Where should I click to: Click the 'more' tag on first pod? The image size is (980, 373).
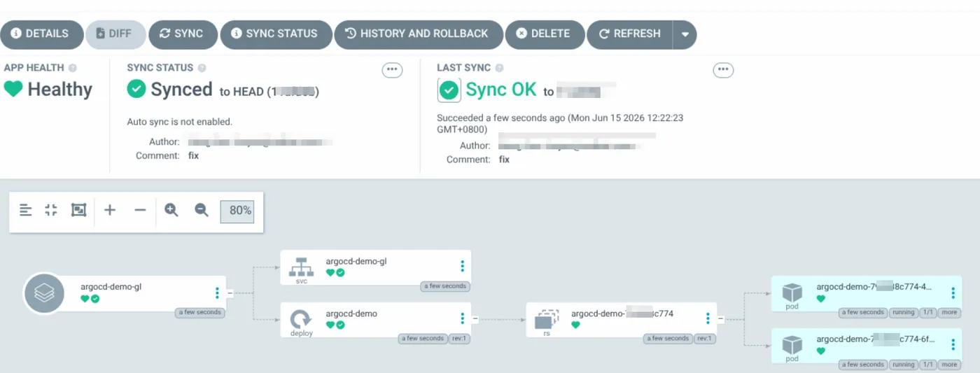click(x=949, y=312)
